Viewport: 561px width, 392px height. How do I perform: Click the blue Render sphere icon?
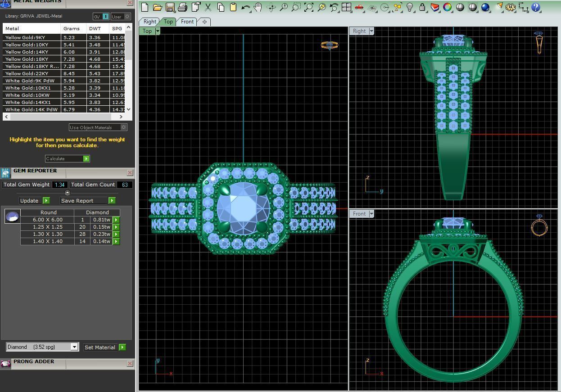485,7
